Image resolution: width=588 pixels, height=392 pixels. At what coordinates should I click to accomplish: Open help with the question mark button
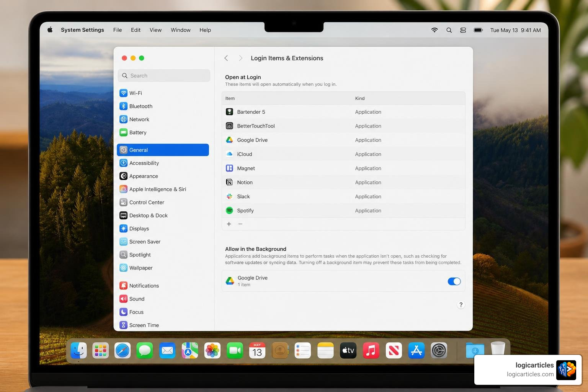pos(461,305)
